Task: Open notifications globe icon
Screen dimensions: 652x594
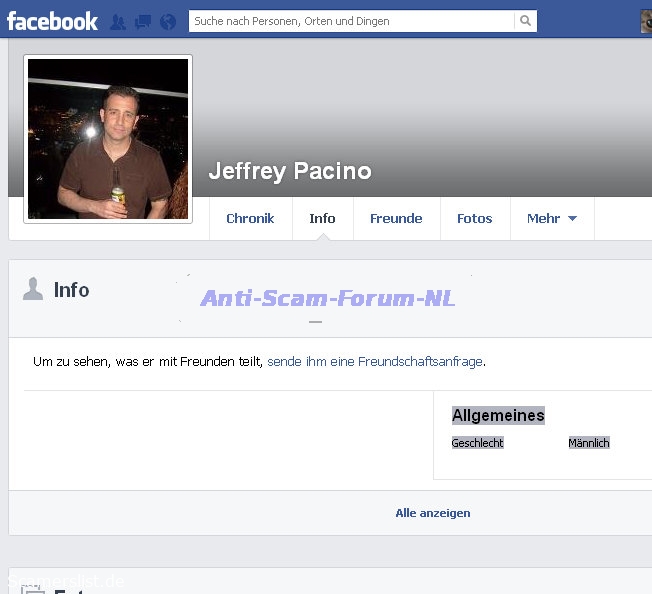Action: (x=167, y=21)
